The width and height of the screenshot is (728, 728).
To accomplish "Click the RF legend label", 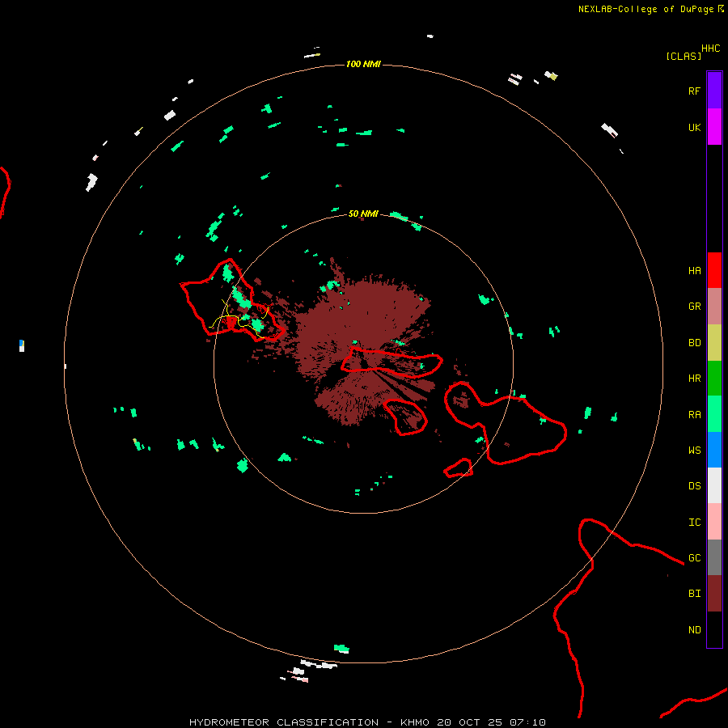I will click(x=694, y=91).
